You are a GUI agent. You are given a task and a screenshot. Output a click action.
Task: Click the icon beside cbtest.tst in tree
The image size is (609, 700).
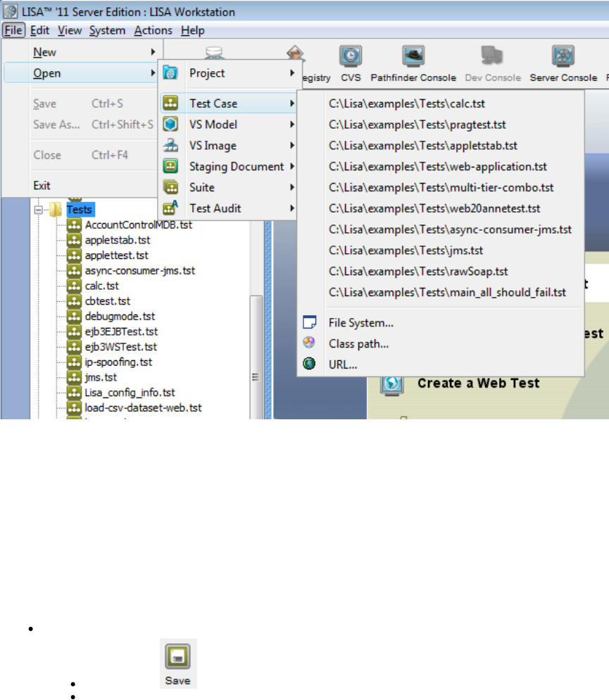pyautogui.click(x=74, y=301)
